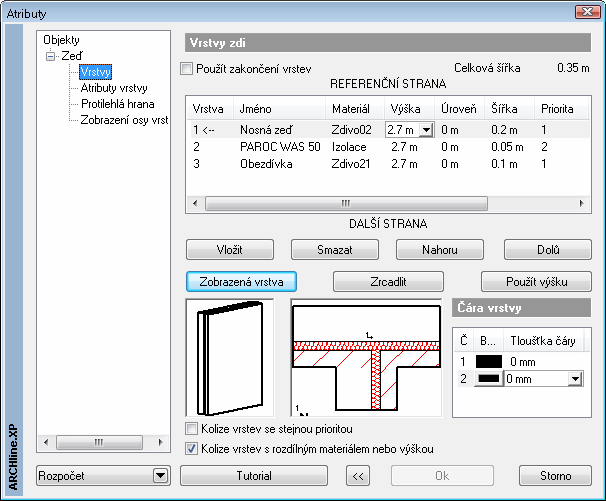Select Obezdívka layer row
The width and height of the screenshot is (606, 501).
[390, 164]
